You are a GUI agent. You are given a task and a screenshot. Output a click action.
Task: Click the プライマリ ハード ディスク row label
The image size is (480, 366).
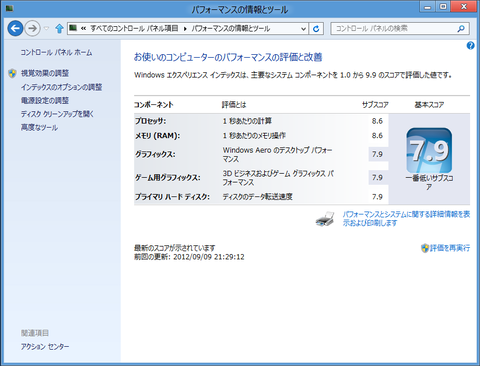tap(172, 197)
